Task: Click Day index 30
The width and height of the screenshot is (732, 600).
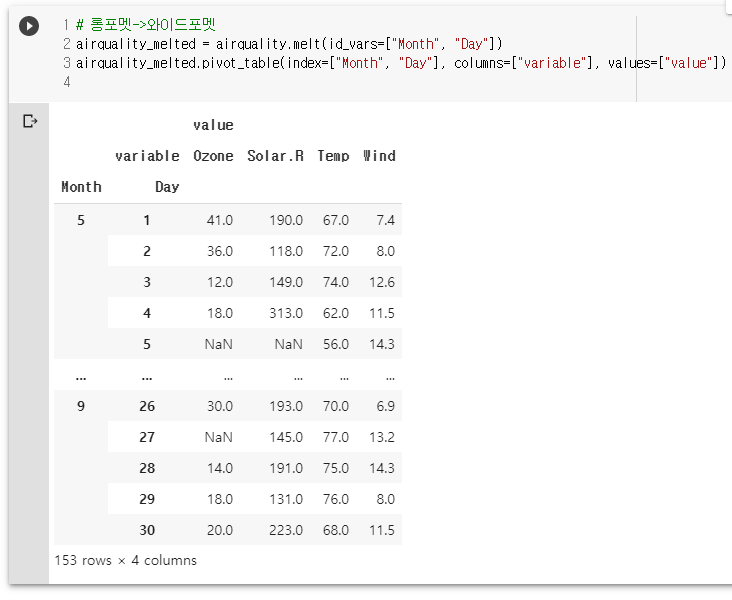Action: pos(147,530)
